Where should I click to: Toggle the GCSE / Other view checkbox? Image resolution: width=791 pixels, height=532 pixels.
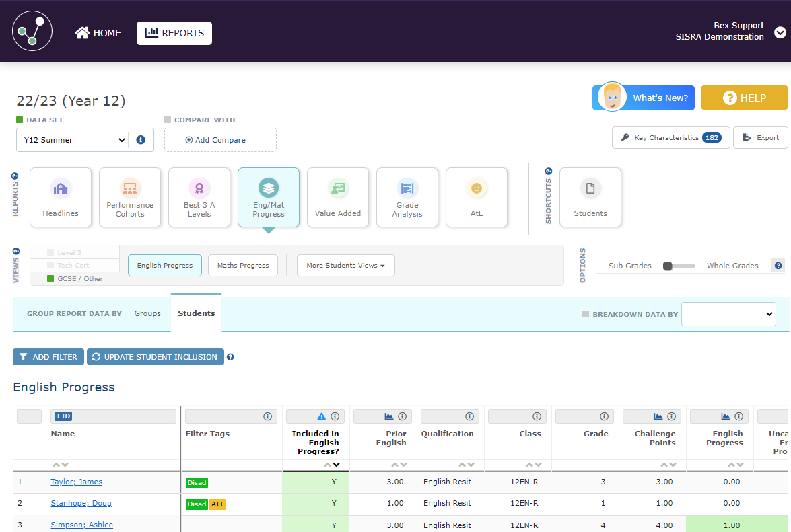tap(50, 278)
